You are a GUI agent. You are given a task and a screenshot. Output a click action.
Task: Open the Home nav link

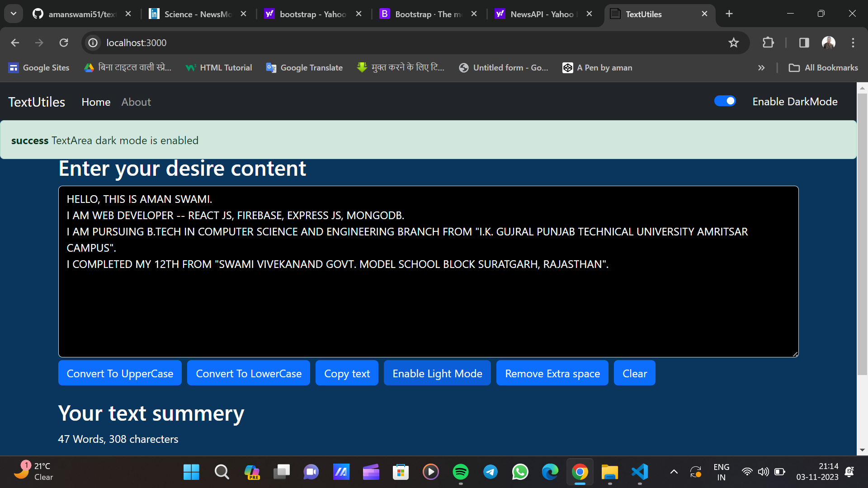coord(96,102)
